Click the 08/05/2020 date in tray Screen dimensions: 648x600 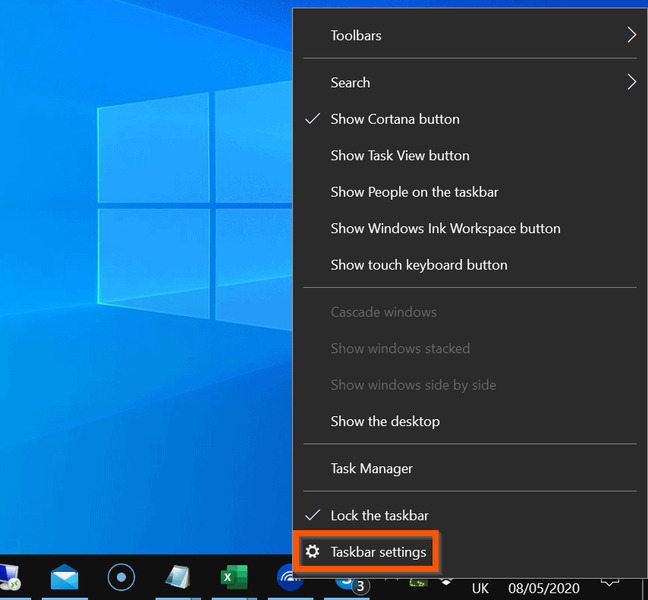point(543,588)
